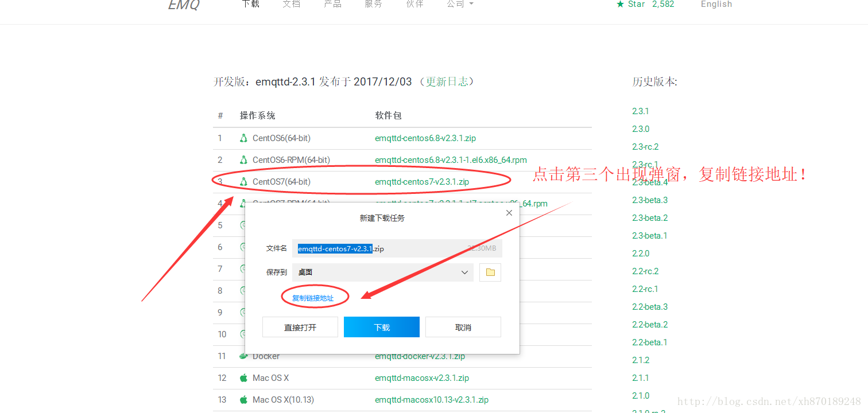Click the 2,582 star count
This screenshot has width=868, height=413.
pos(663,4)
